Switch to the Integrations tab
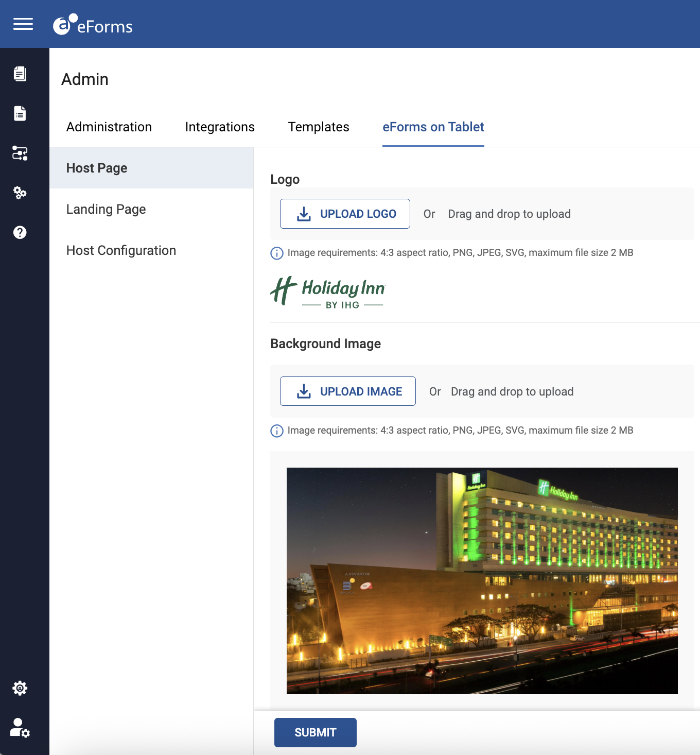This screenshot has width=700, height=755. (220, 127)
